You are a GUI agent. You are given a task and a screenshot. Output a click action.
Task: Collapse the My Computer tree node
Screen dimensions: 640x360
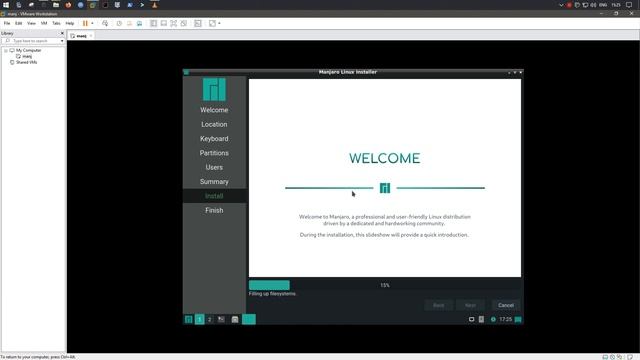[6, 50]
